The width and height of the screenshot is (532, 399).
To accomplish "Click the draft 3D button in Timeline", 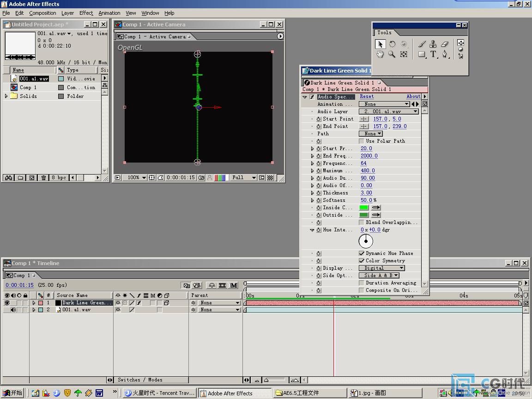I will [197, 285].
